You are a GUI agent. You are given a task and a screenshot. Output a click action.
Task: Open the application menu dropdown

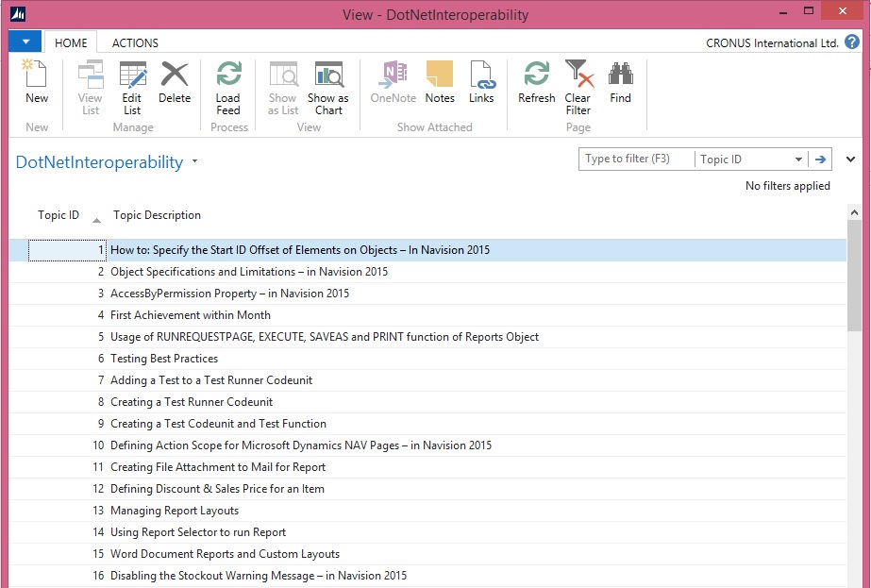(25, 42)
